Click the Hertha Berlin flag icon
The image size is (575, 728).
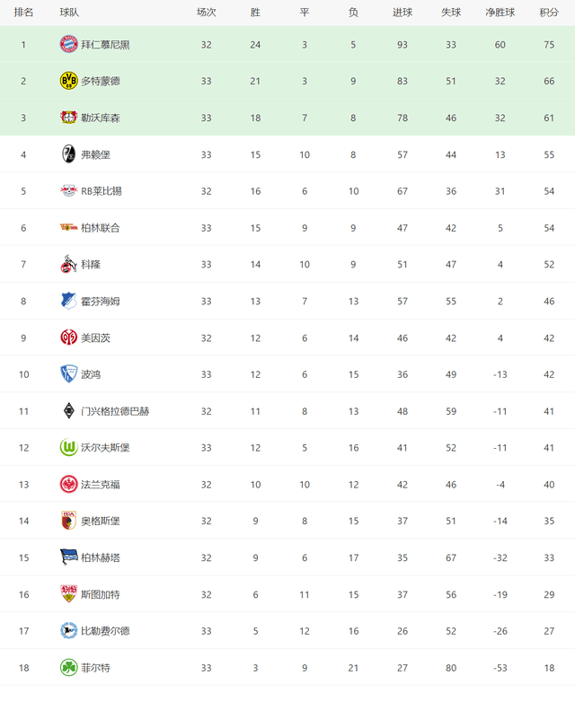(x=68, y=557)
